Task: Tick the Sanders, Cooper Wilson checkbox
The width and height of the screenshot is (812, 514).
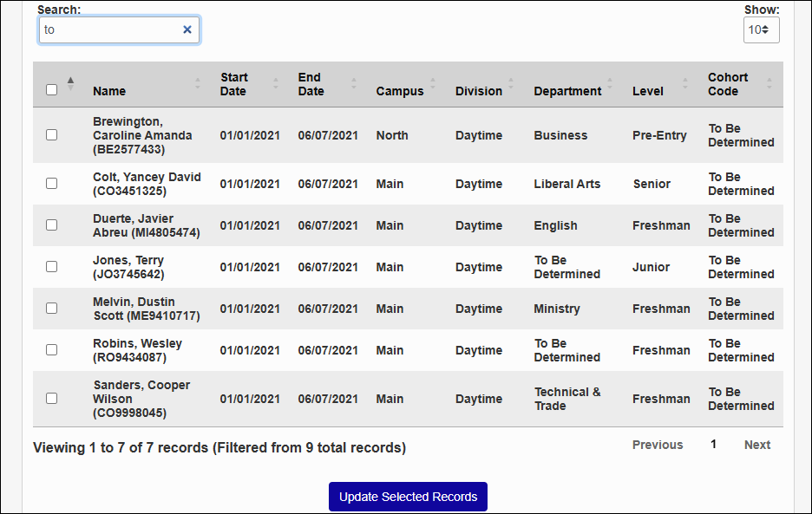Action: pyautogui.click(x=51, y=399)
